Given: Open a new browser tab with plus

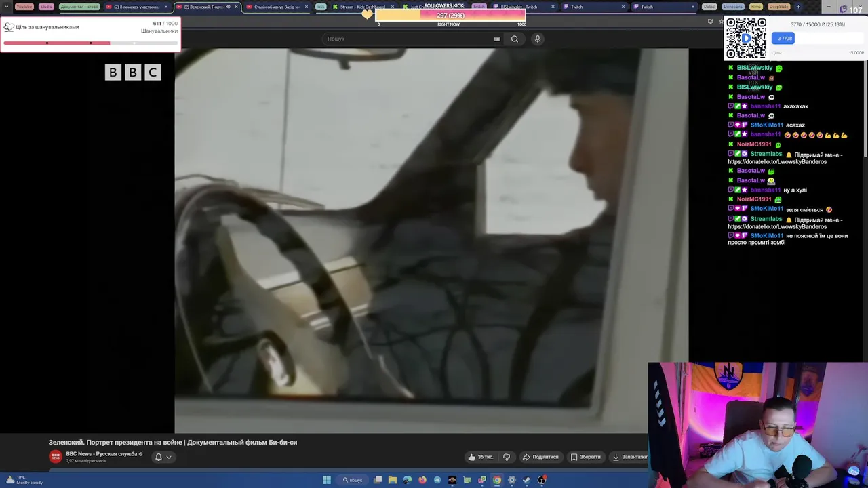Looking at the screenshot, I should pos(798,7).
